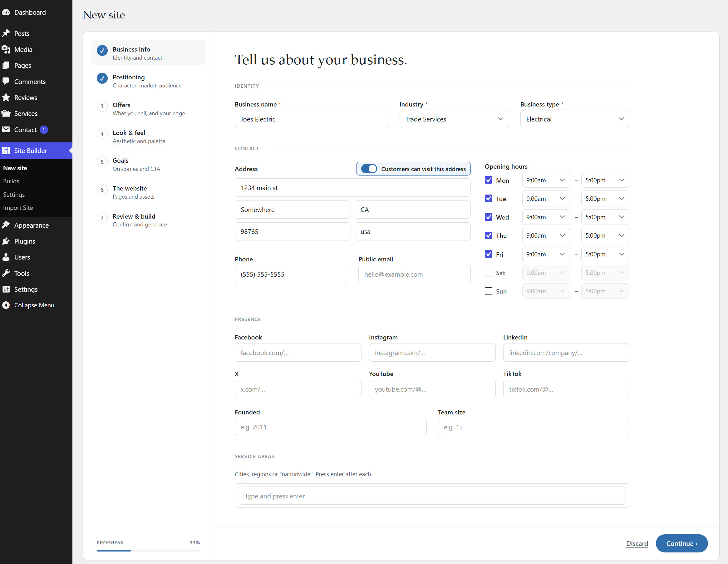Click the Plugins plug icon
728x564 pixels.
point(6,241)
